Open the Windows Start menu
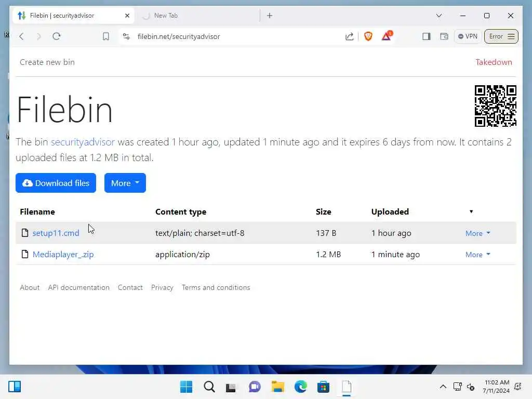This screenshot has height=399, width=532. click(186, 387)
